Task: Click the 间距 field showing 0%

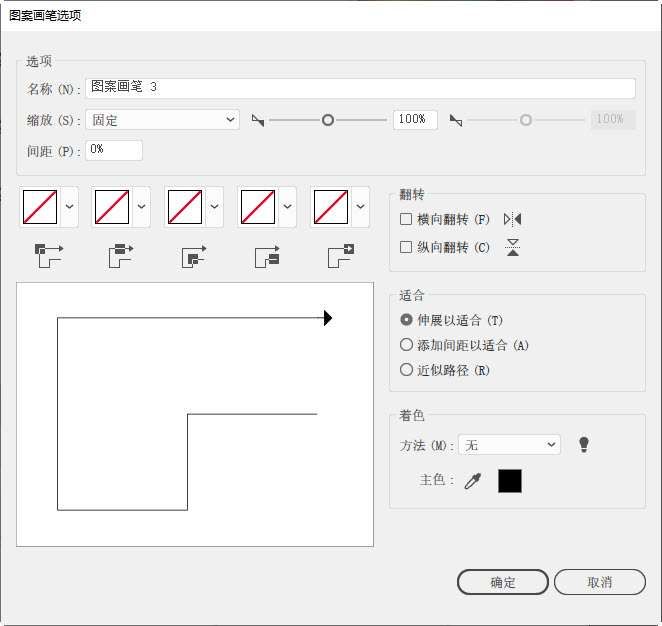Action: tap(114, 150)
